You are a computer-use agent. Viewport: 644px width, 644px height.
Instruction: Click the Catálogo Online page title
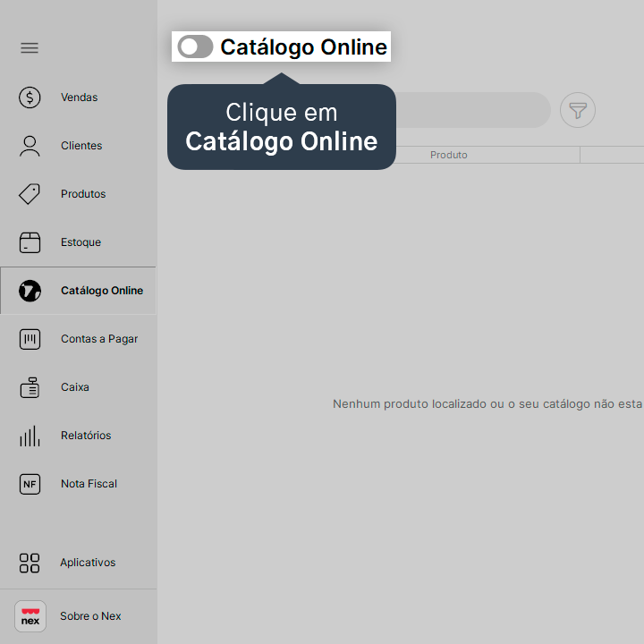(304, 47)
